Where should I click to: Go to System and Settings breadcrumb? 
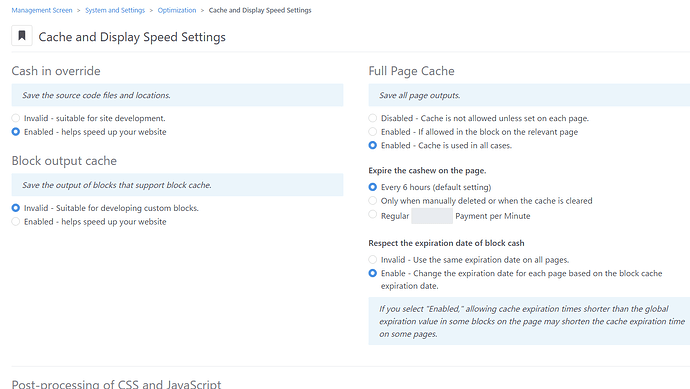click(115, 10)
